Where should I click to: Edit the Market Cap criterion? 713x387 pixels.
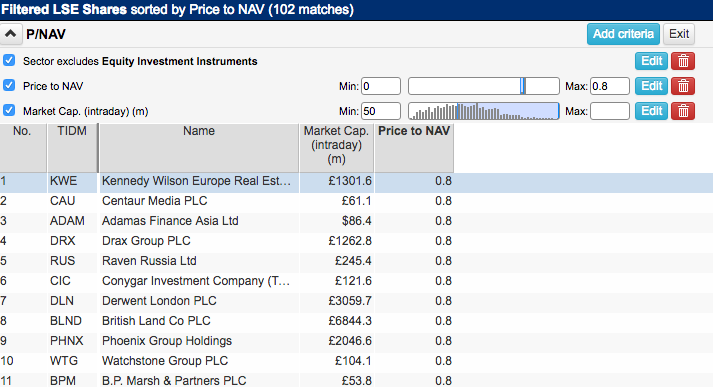click(651, 111)
